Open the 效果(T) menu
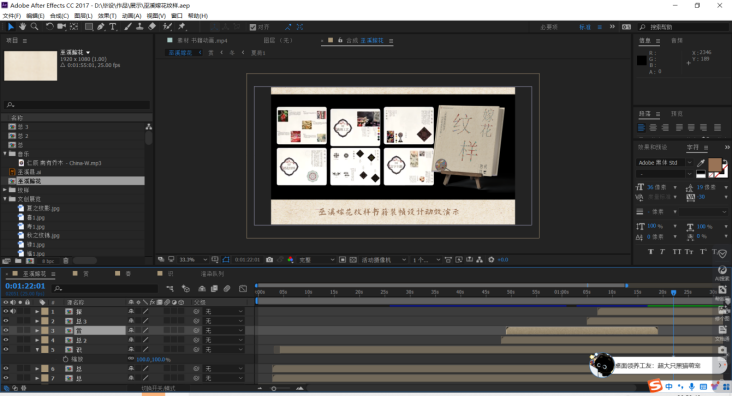The height and width of the screenshot is (396, 732). coord(107,16)
